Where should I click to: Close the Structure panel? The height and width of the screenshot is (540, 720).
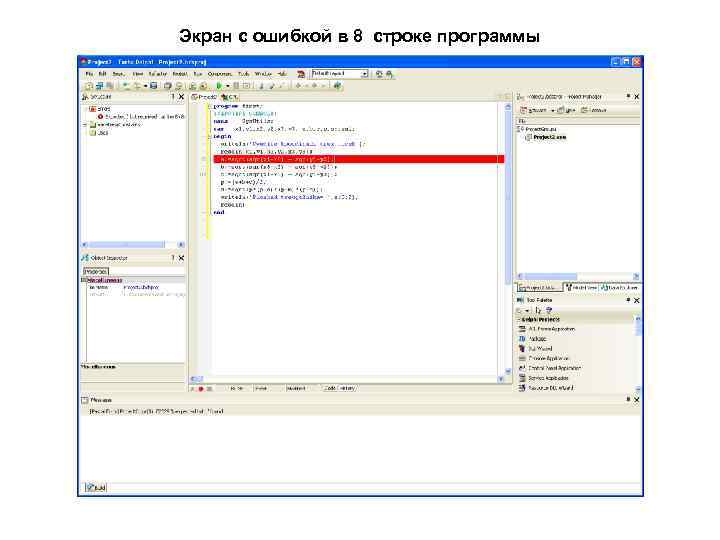pyautogui.click(x=181, y=97)
